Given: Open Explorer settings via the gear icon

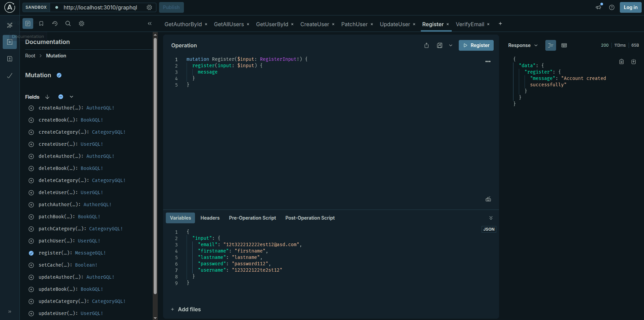Looking at the screenshot, I should click(x=81, y=24).
